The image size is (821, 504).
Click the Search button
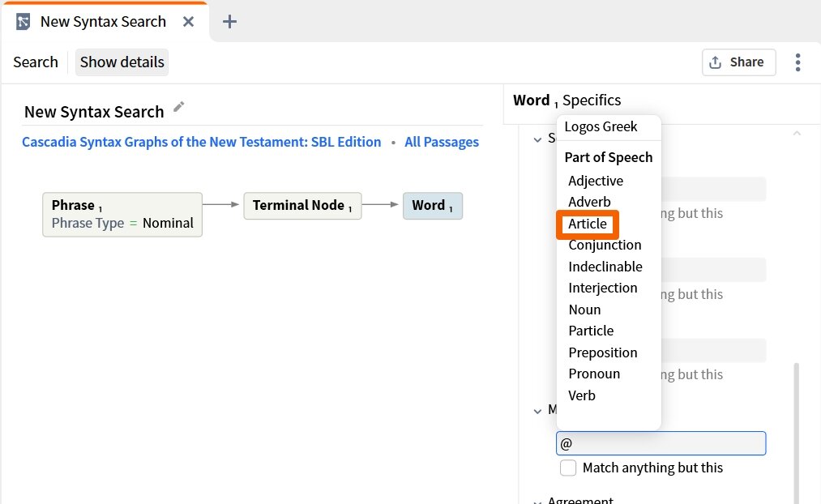(36, 62)
